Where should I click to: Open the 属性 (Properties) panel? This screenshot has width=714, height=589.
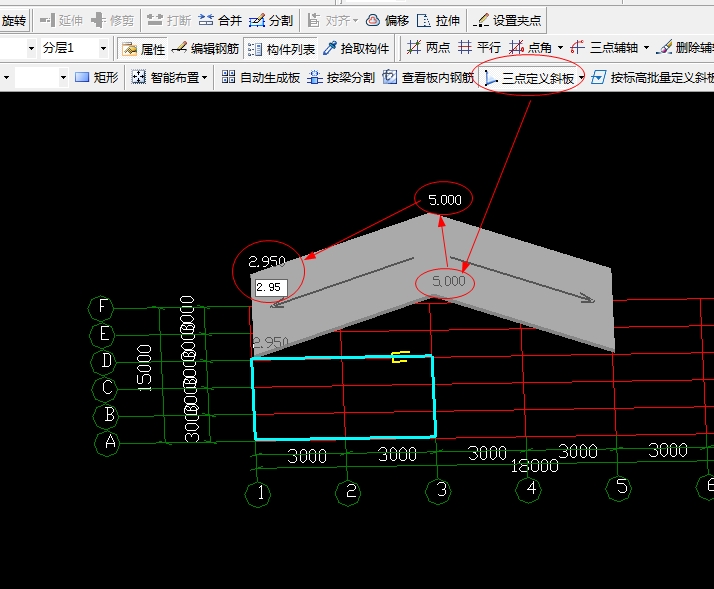pos(143,49)
